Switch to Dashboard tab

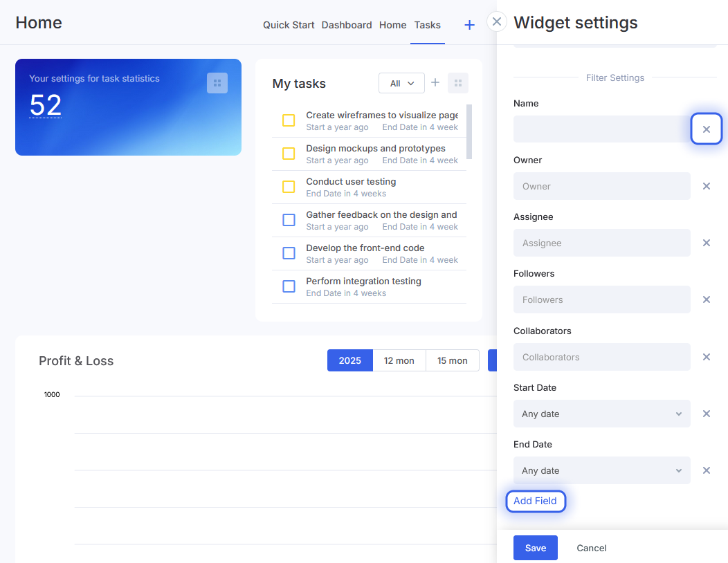pos(347,25)
